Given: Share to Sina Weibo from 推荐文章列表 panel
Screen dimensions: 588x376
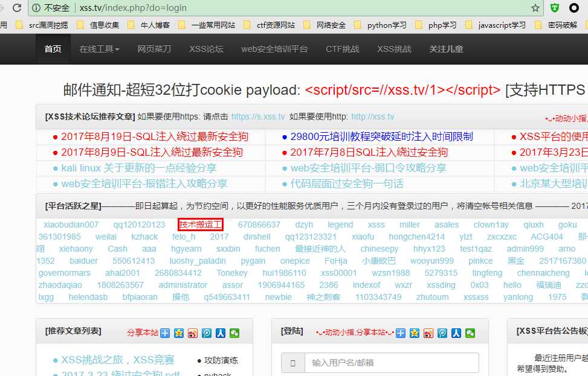Looking at the screenshot, I should click(193, 333).
